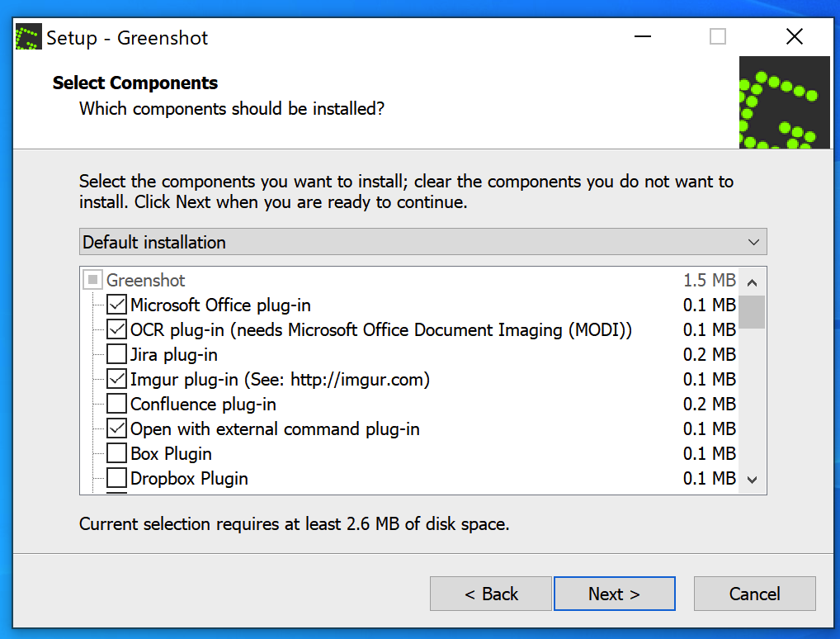Uncheck Open with external command plug-in
This screenshot has height=639, width=840.
coord(117,429)
